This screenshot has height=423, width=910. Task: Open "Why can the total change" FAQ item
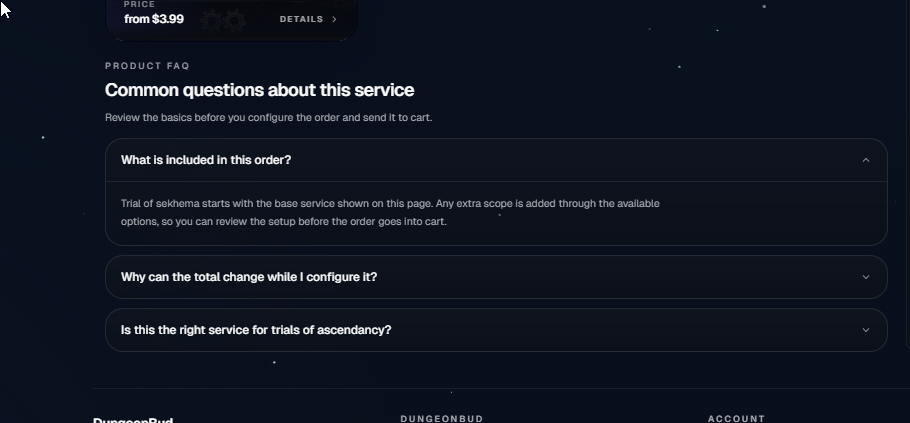(249, 277)
